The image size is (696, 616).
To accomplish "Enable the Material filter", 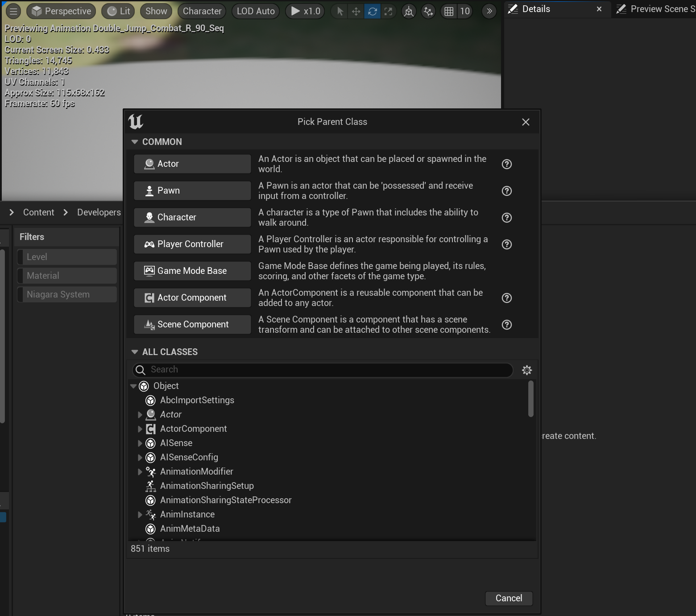I will tap(67, 275).
